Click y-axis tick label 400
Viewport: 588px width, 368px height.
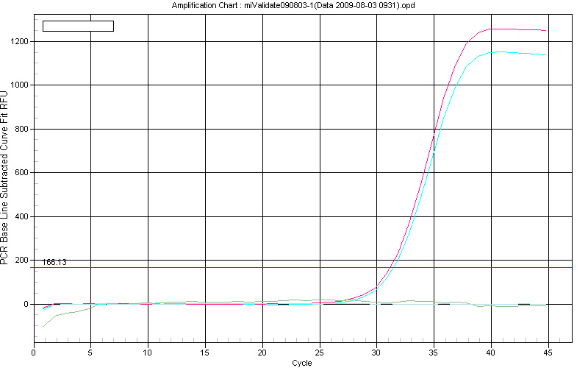click(x=22, y=217)
